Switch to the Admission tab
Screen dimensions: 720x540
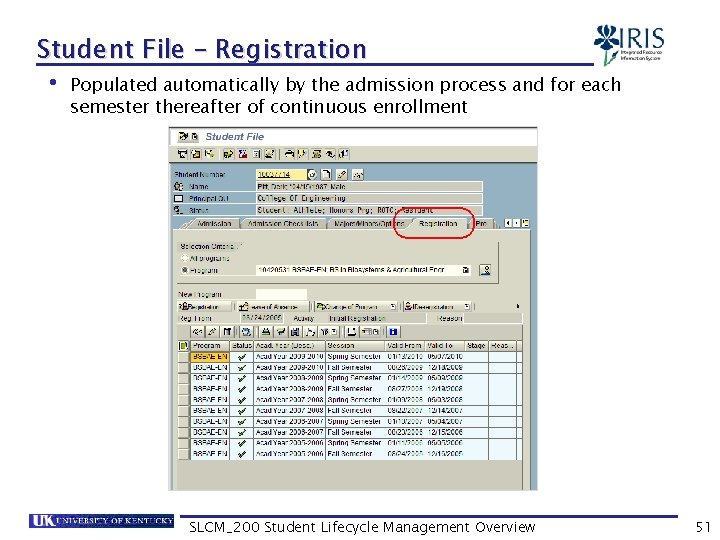[214, 224]
